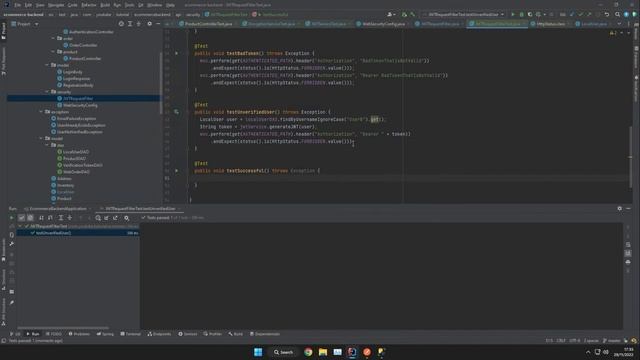The height and width of the screenshot is (360, 640).
Task: Select WebSecurityConfig in project tree
Action: (x=80, y=105)
